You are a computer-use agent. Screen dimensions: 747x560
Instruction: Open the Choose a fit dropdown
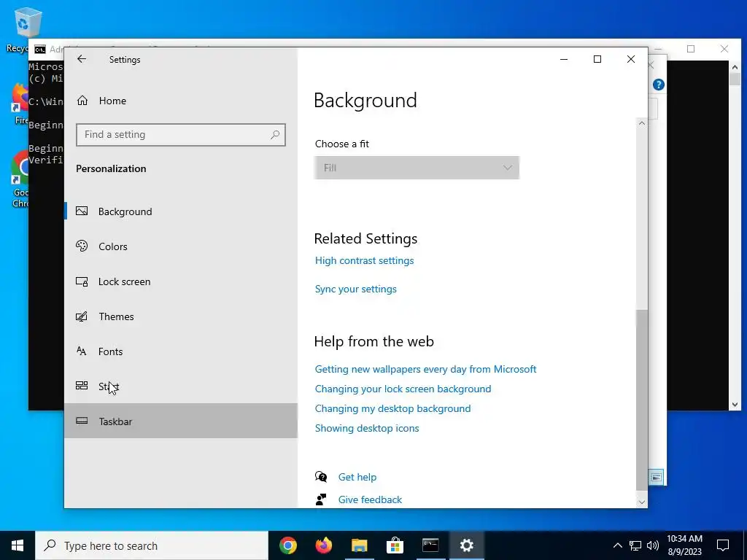click(417, 168)
